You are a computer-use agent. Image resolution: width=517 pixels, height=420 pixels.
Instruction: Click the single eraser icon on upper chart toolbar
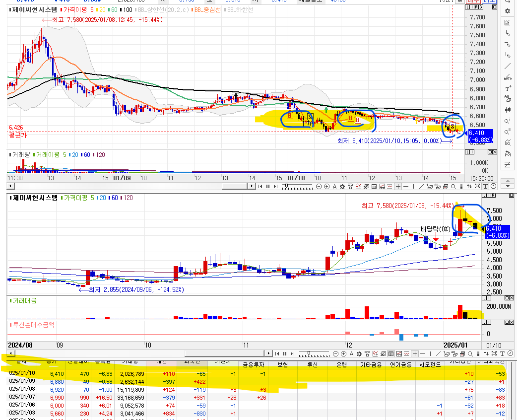(429, 186)
